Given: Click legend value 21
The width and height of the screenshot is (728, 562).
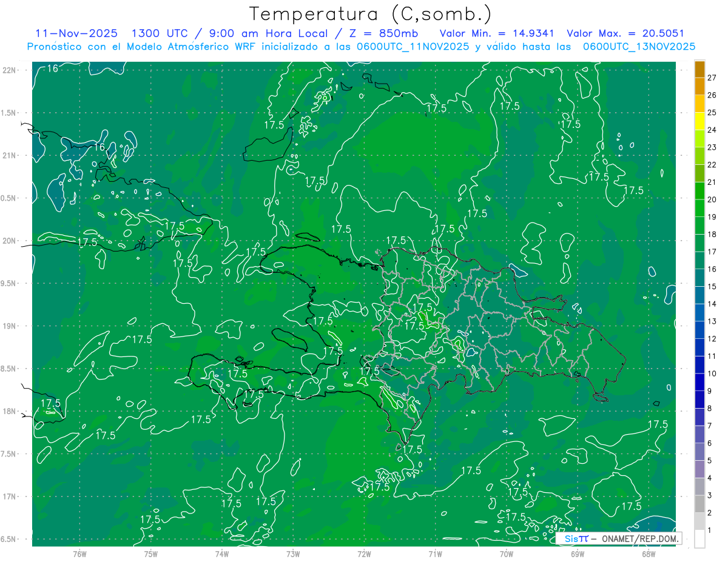Looking at the screenshot, I should [x=712, y=182].
